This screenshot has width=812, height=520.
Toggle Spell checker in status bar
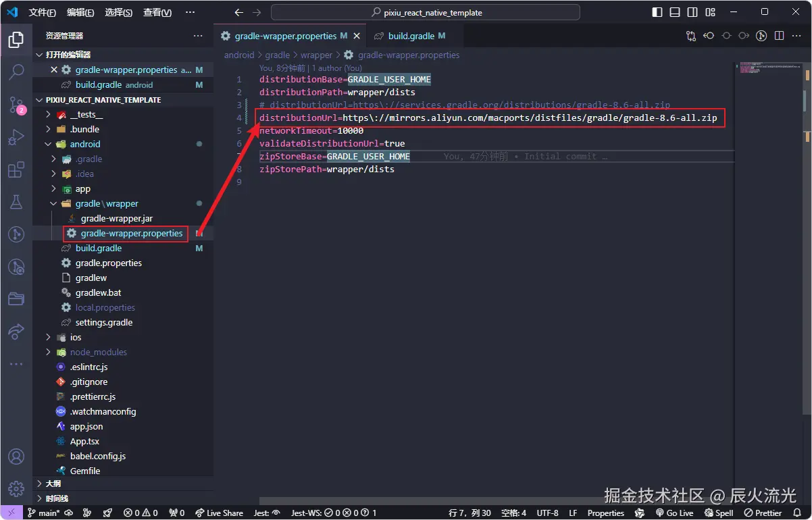(x=717, y=513)
